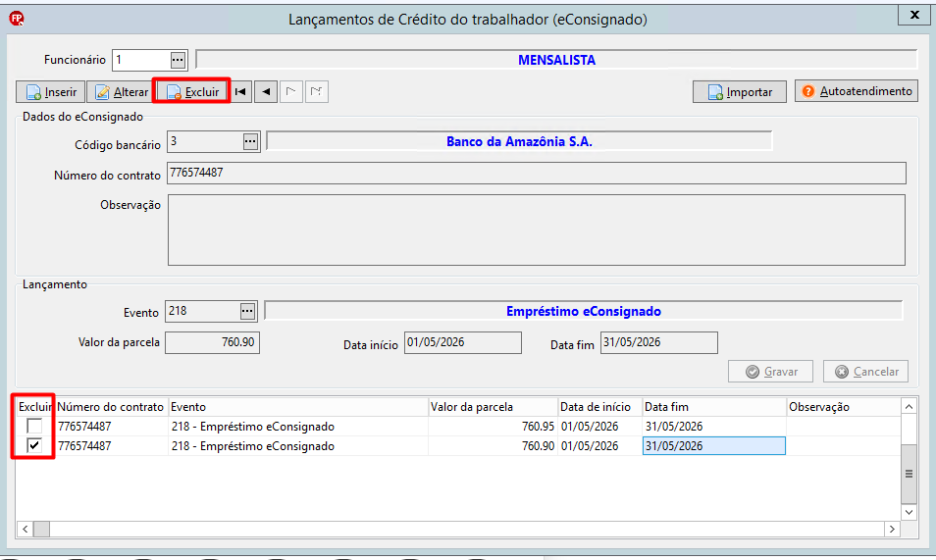The height and width of the screenshot is (560, 936).
Task: Click the Data fim column header
Action: tap(714, 407)
